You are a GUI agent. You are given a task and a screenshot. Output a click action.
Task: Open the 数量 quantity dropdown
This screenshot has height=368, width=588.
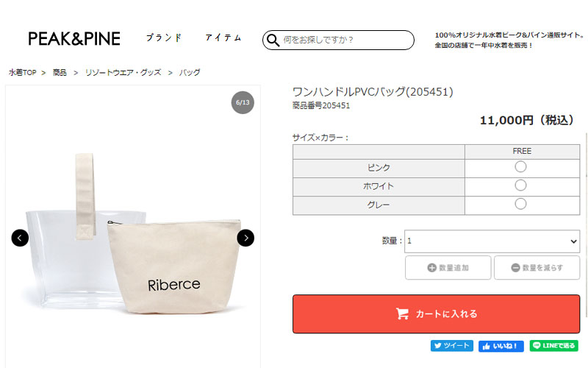click(x=492, y=241)
